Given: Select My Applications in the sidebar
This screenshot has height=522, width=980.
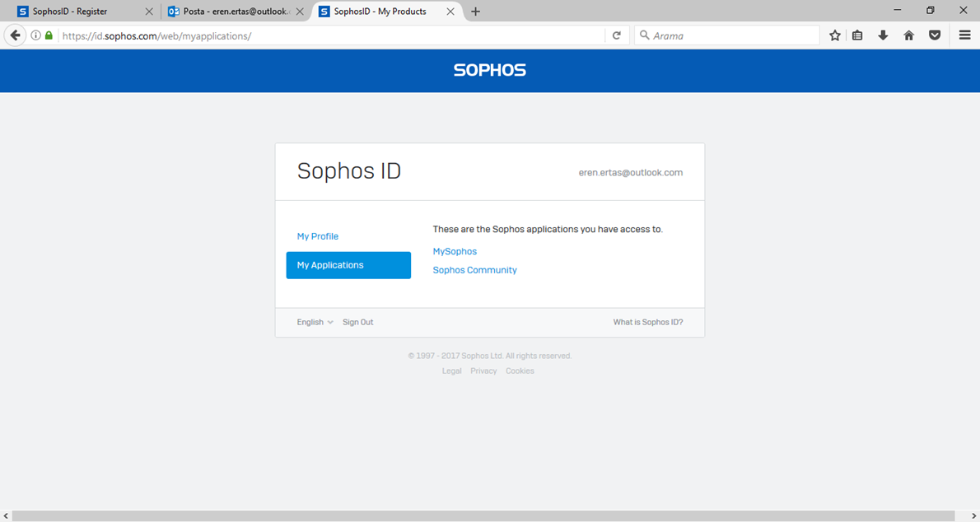Looking at the screenshot, I should pos(348,265).
